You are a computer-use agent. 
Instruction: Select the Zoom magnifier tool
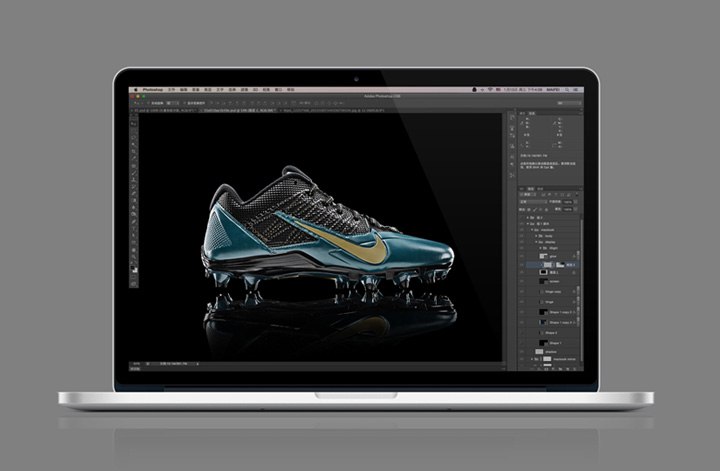135,256
